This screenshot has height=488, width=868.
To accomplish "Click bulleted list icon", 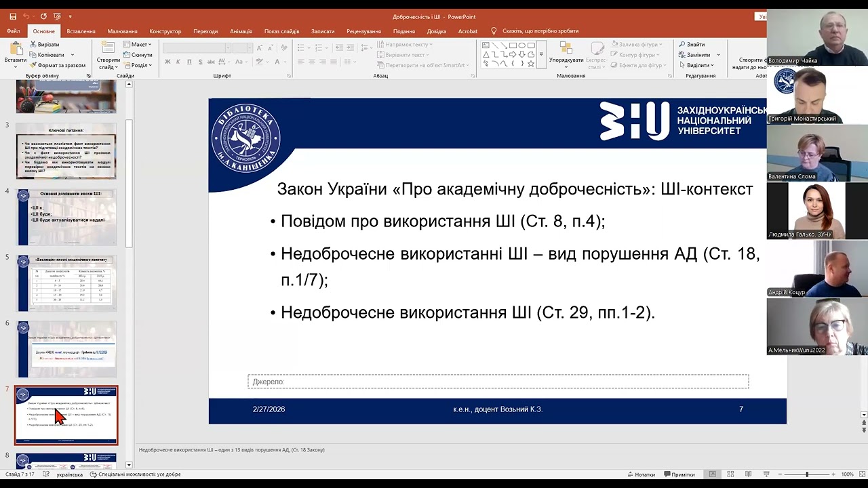I will coord(302,47).
